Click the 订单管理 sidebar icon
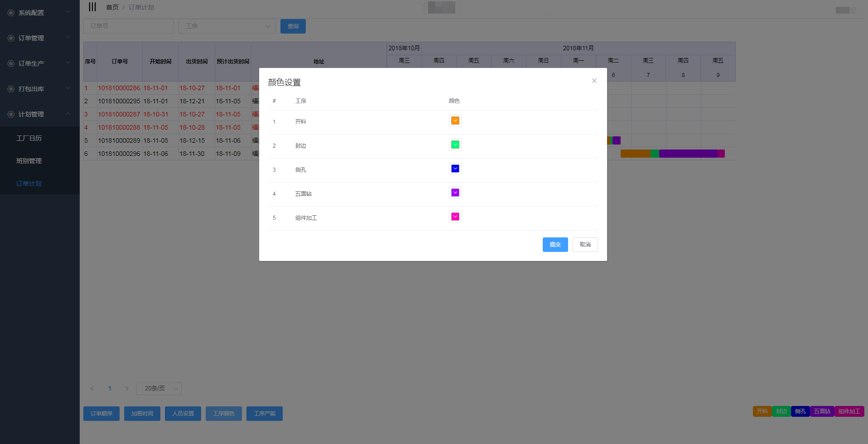This screenshot has height=444, width=868. tap(11, 38)
